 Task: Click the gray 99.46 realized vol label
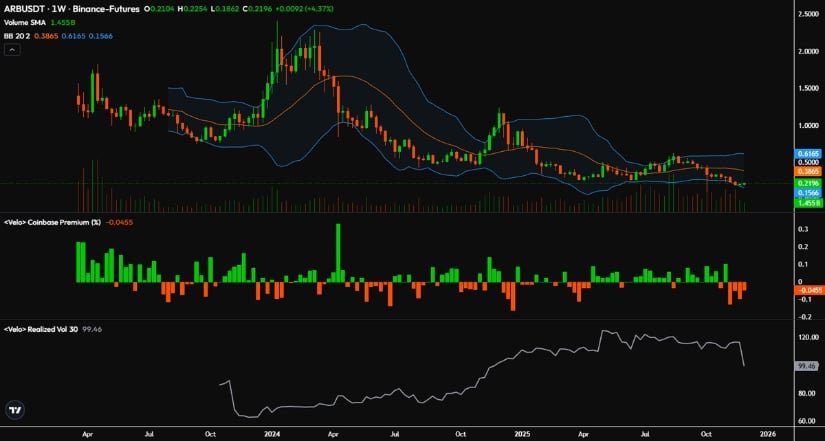(x=808, y=367)
